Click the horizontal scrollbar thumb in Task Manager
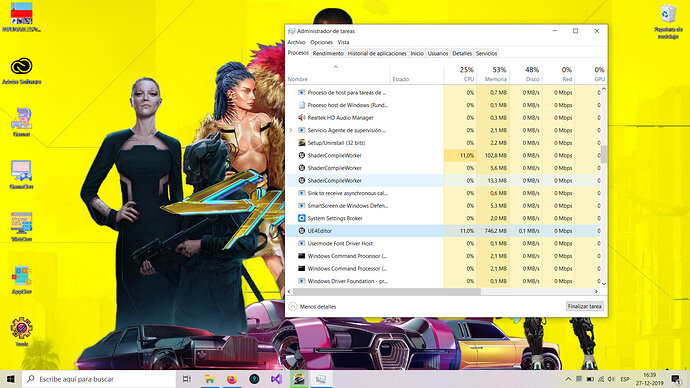 click(x=387, y=292)
